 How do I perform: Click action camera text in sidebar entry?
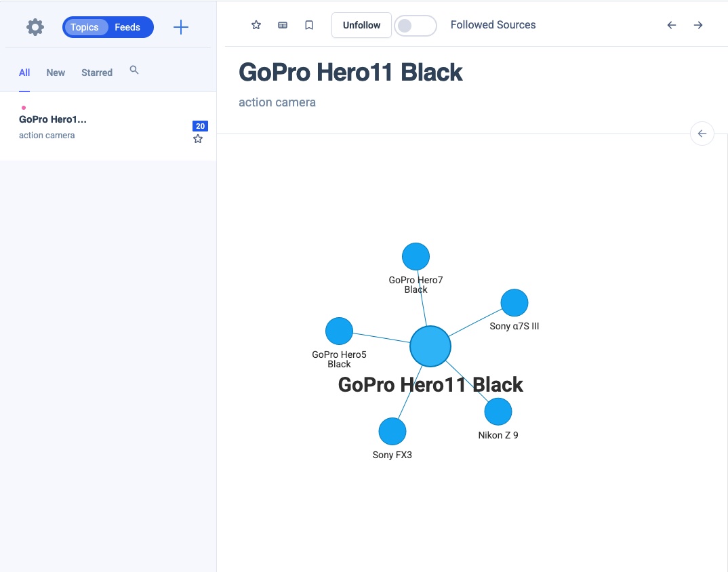point(47,135)
